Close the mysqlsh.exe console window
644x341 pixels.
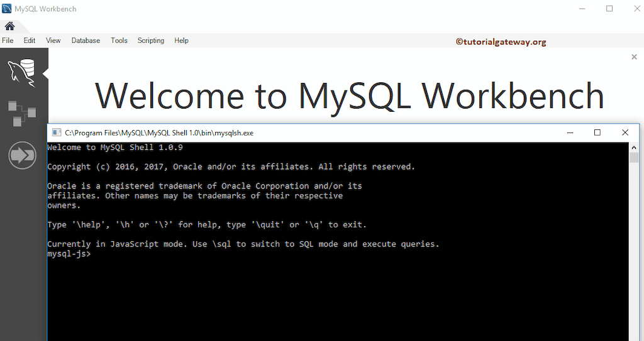point(625,133)
